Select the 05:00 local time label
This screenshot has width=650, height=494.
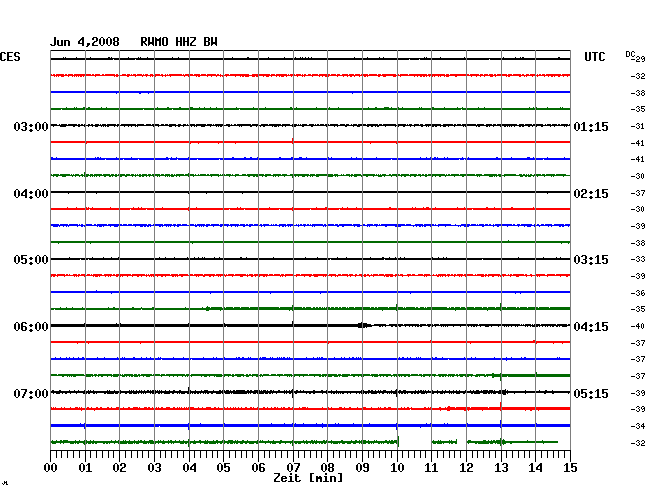[x=31, y=260]
